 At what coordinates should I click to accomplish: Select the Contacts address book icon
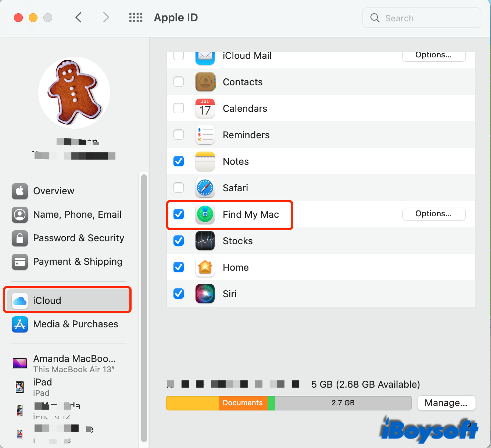click(205, 82)
